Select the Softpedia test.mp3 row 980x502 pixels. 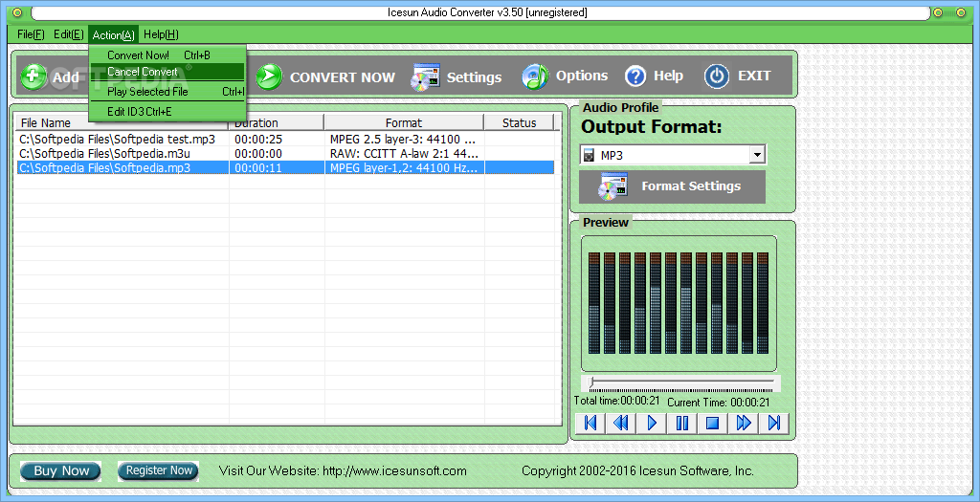click(x=285, y=140)
